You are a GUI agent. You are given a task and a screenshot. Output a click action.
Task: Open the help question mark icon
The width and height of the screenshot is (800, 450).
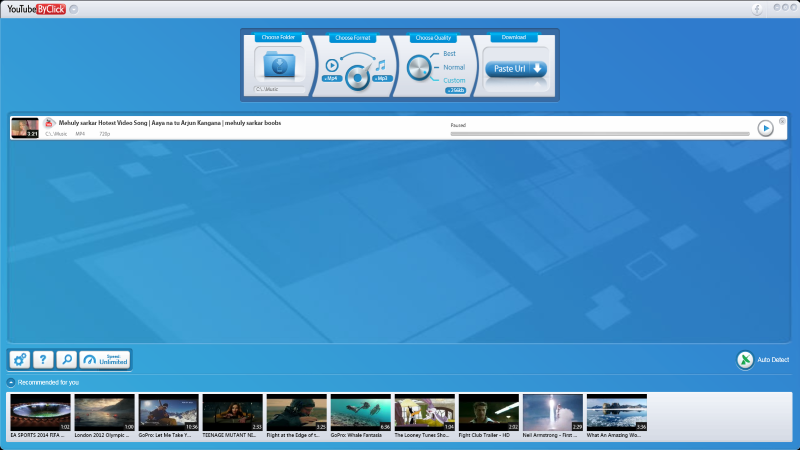(x=43, y=360)
